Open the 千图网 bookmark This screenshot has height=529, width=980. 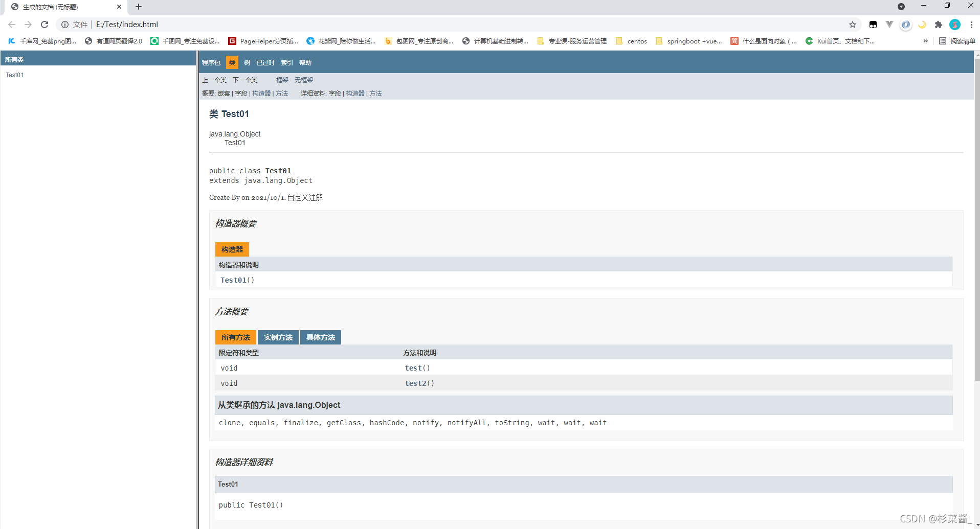185,41
